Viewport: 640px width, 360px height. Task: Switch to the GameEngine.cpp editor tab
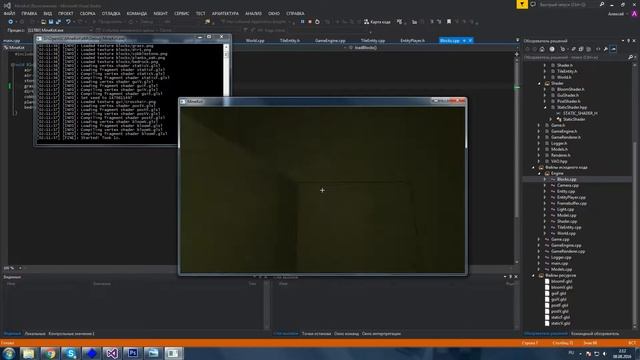(330, 41)
